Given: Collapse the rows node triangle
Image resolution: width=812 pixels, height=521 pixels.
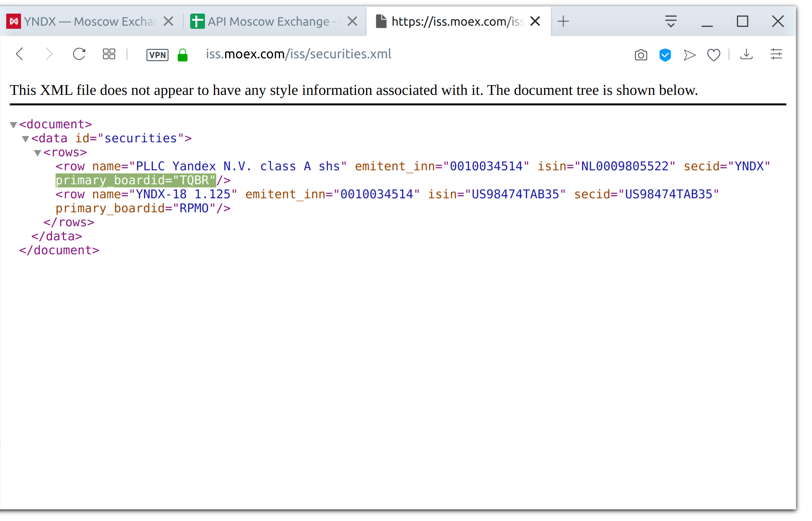Looking at the screenshot, I should pos(38,153).
